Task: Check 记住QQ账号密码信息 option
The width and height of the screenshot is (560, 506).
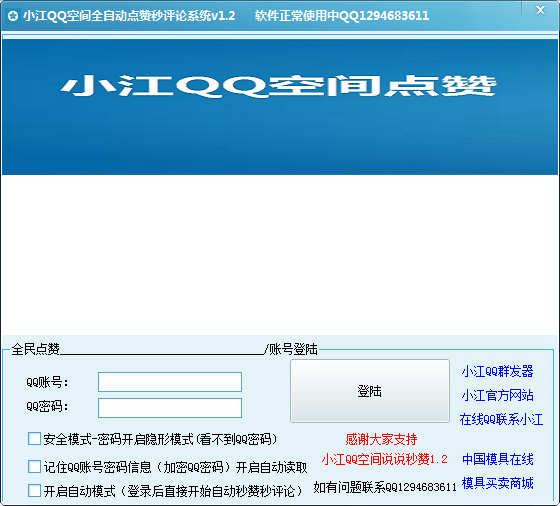Action: (34, 466)
